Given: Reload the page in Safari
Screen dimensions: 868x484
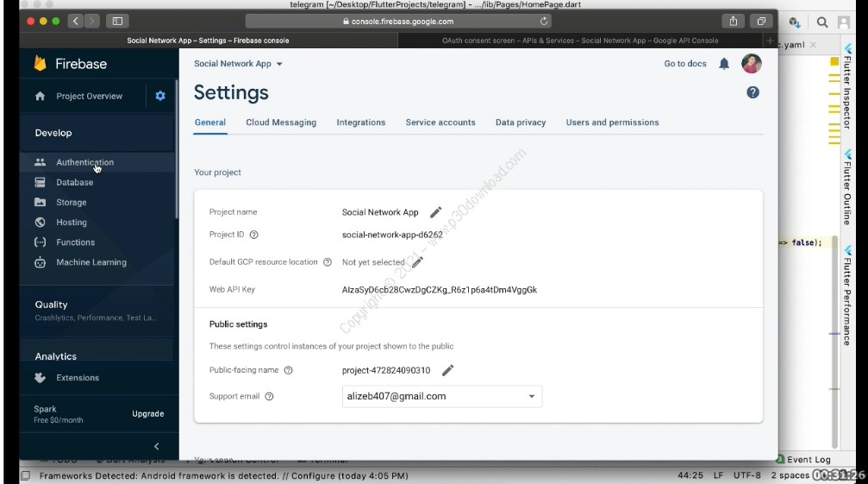Looking at the screenshot, I should (544, 21).
